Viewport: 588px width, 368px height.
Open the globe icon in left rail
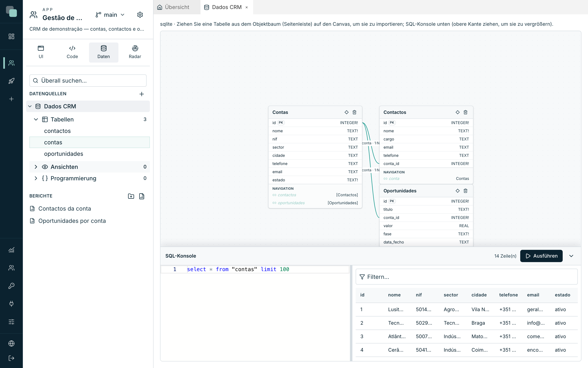pos(11,343)
